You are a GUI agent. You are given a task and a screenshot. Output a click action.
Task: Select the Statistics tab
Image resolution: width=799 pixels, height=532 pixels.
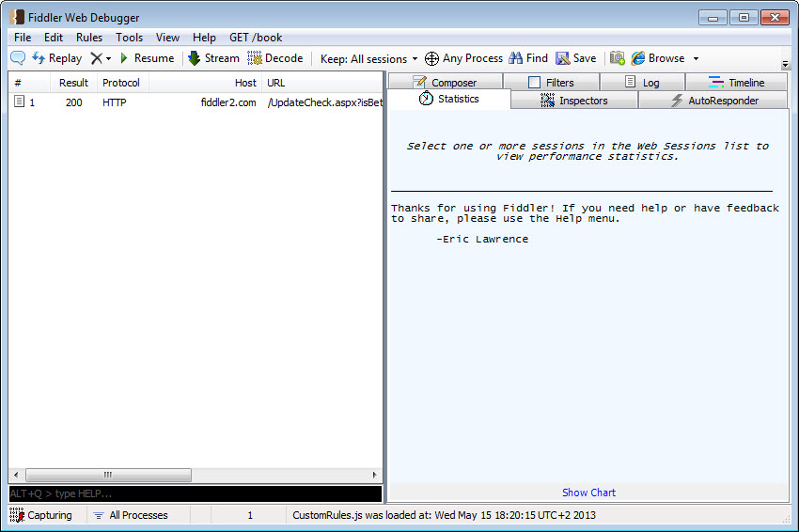(449, 99)
